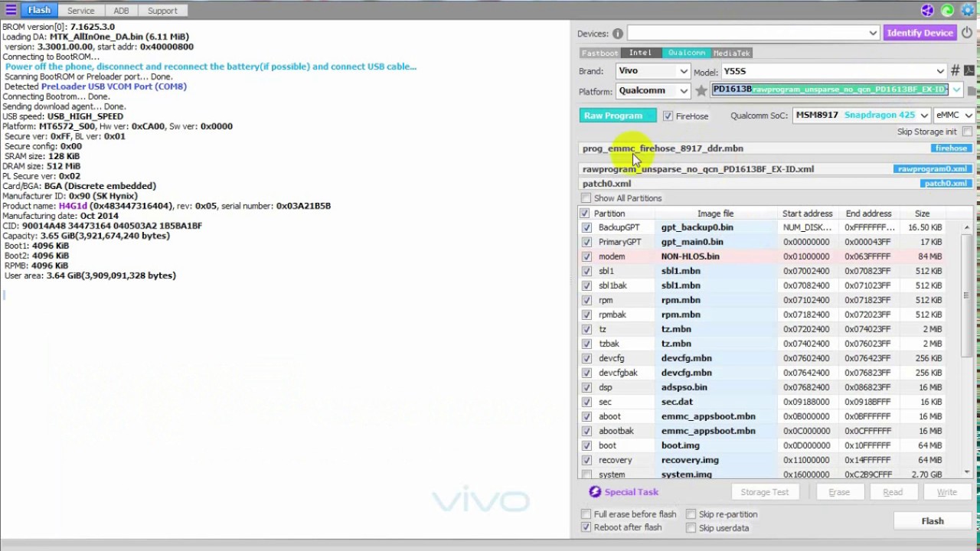
Task: Switch to the ADB tab
Action: [121, 11]
